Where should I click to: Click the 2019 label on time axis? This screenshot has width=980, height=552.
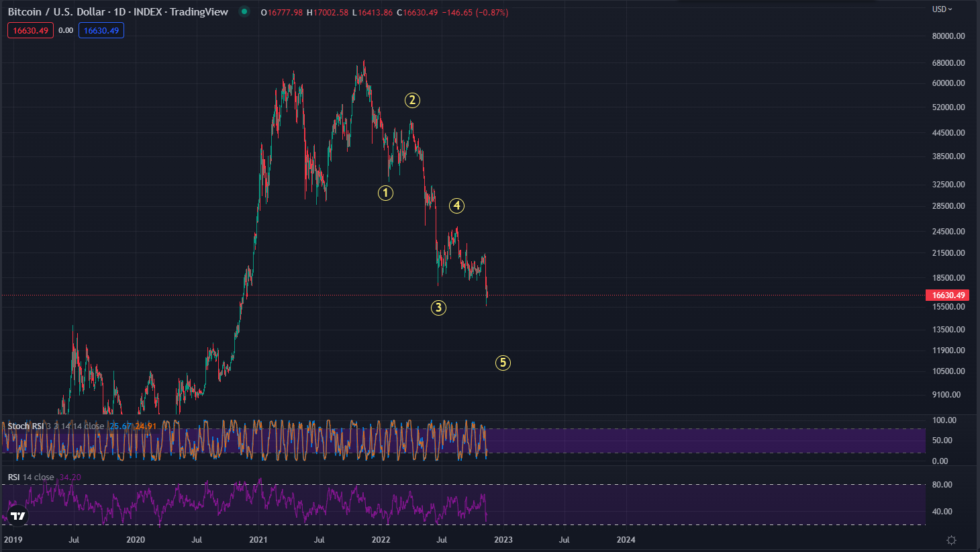coord(13,540)
